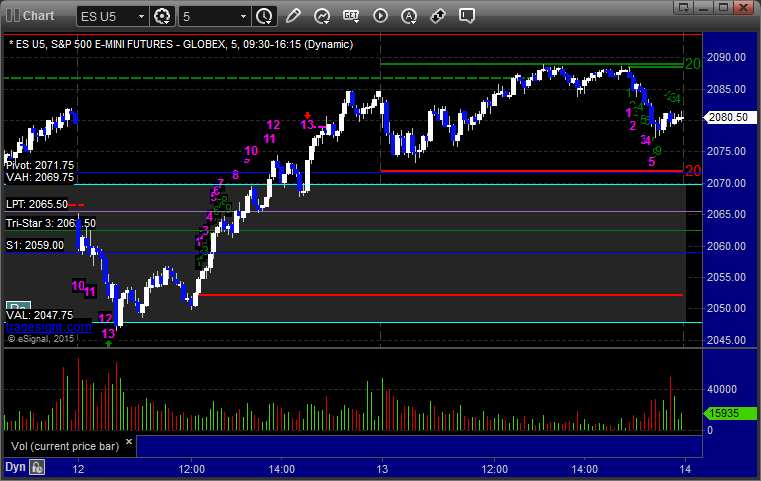
Task: Click the 2060.00 price axis label
Action: tap(726, 246)
